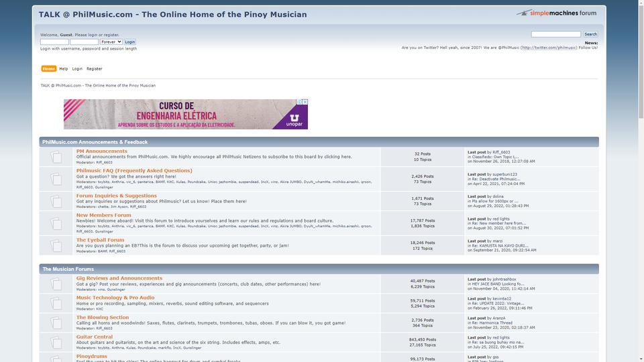The height and width of the screenshot is (362, 644).
Task: Click the Login button next to Forever
Action: coord(129,42)
